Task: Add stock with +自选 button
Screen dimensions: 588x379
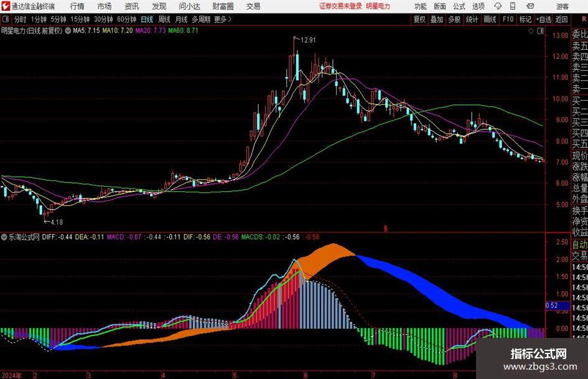Action: [544, 19]
